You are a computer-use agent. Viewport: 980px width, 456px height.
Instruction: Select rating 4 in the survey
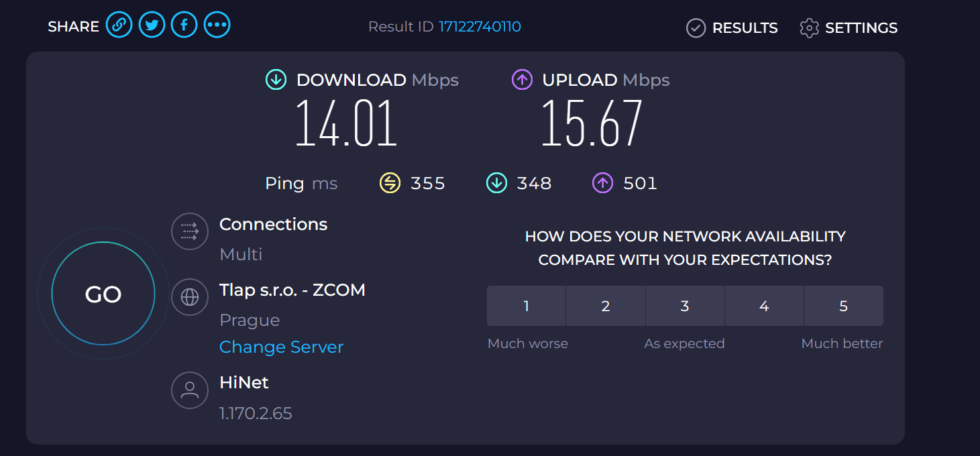tap(764, 306)
